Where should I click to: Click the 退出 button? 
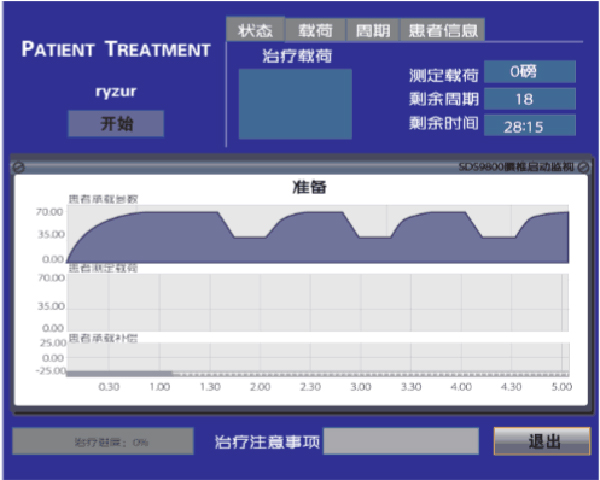[542, 441]
